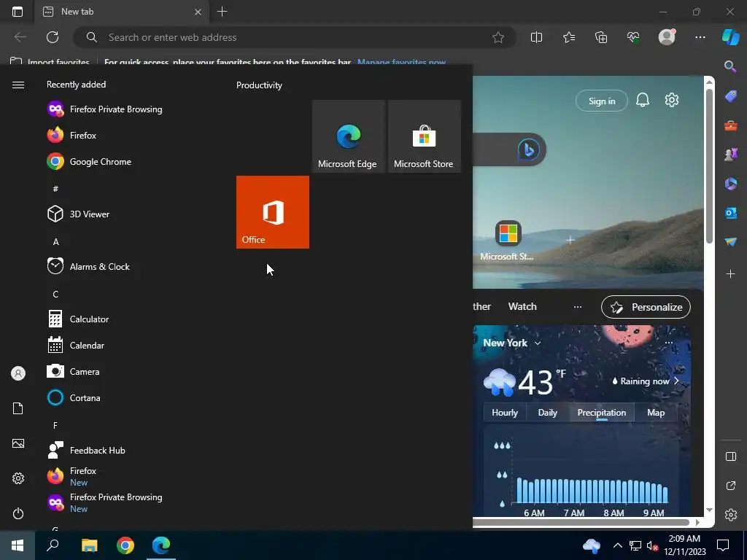Open Browser essentials heart icon
This screenshot has width=747, height=560.
pos(633,37)
